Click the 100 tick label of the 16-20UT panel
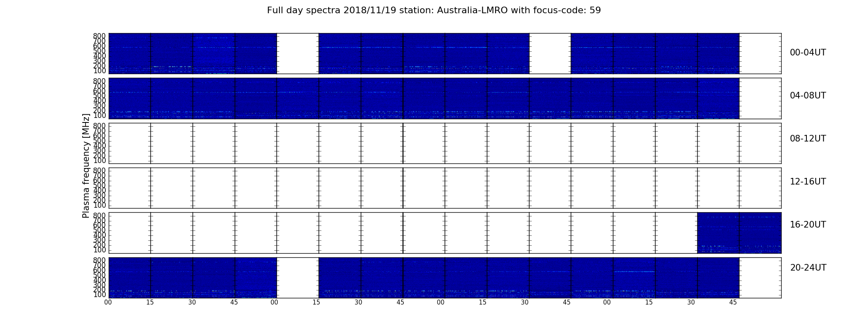868x331 pixels. (x=100, y=250)
